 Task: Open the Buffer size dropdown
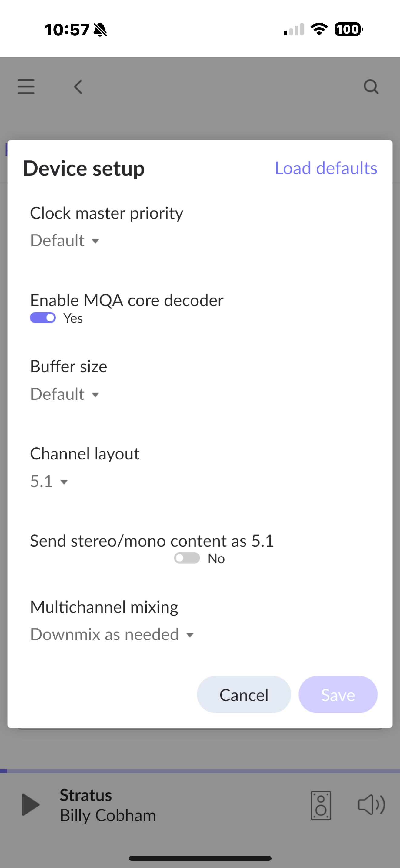[x=65, y=394]
